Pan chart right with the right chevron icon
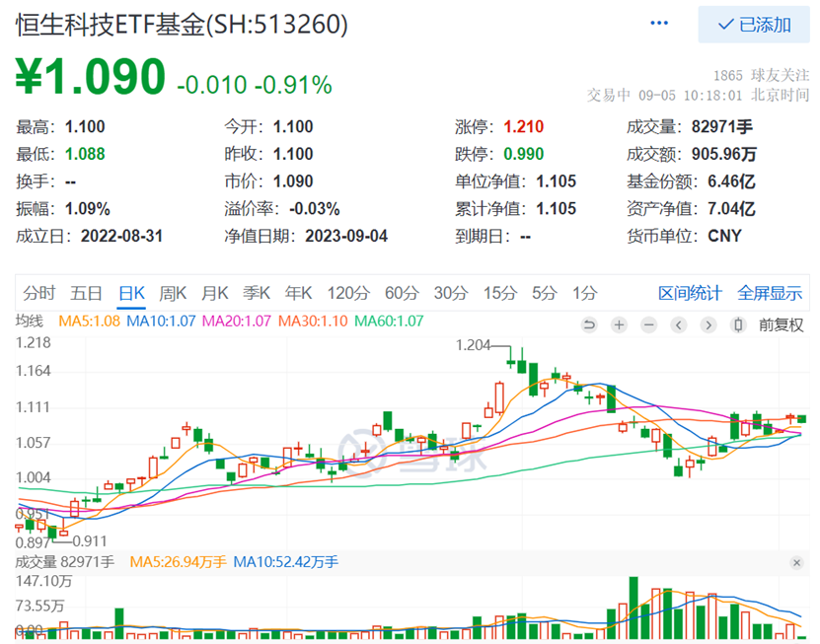820x644 pixels. pyautogui.click(x=708, y=324)
